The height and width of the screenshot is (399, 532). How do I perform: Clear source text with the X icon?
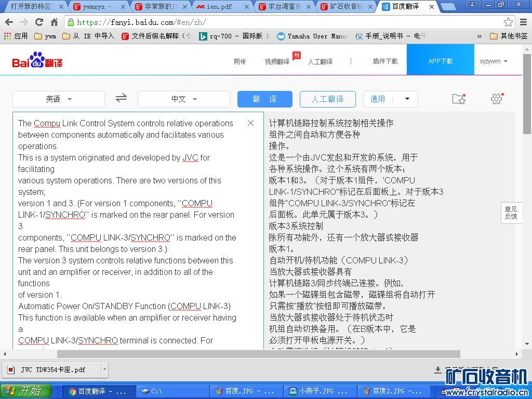(x=250, y=123)
